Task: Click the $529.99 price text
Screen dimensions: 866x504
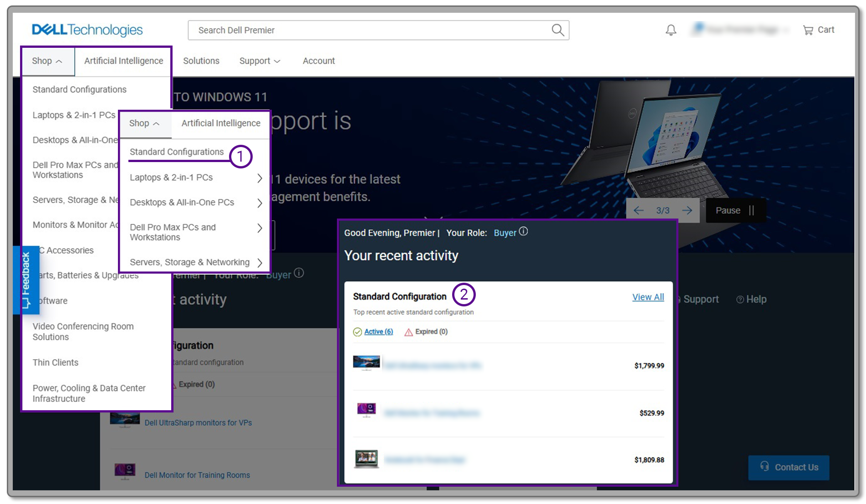Action: tap(652, 413)
